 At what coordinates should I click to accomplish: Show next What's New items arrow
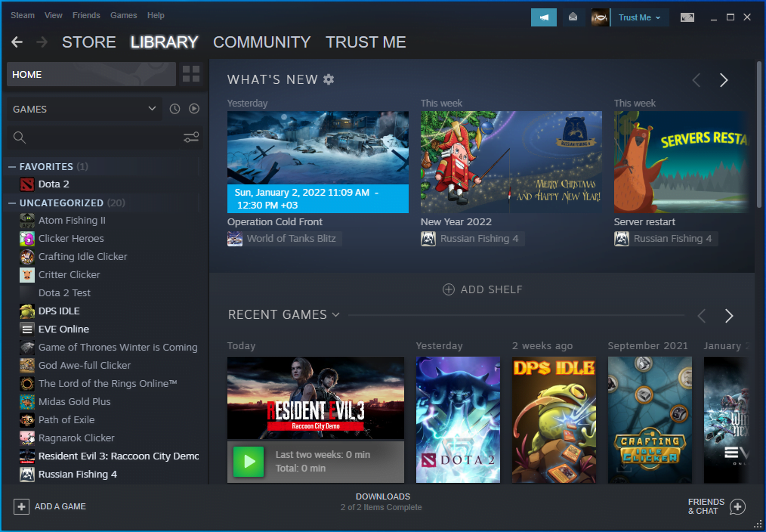click(724, 80)
